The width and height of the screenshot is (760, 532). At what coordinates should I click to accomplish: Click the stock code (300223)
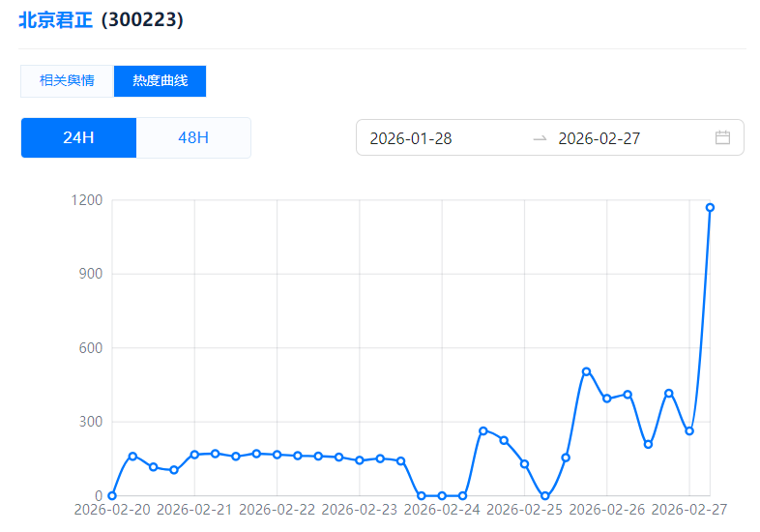point(142,20)
